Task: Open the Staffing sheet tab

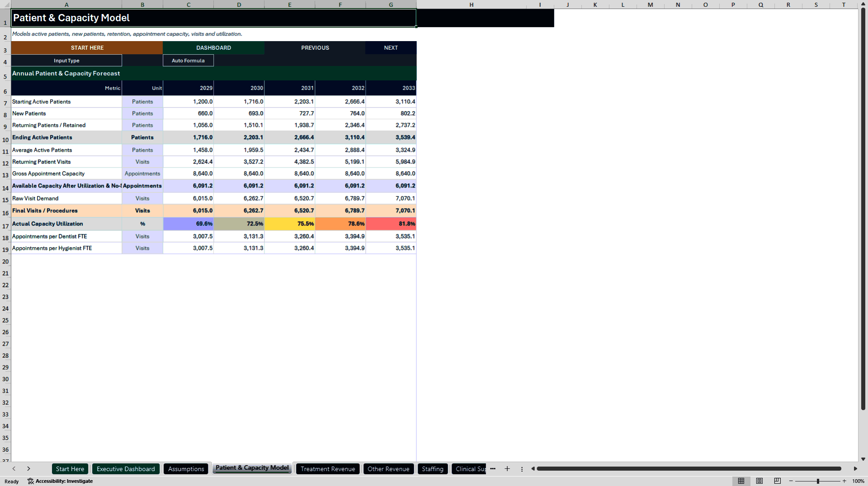Action: 433,469
